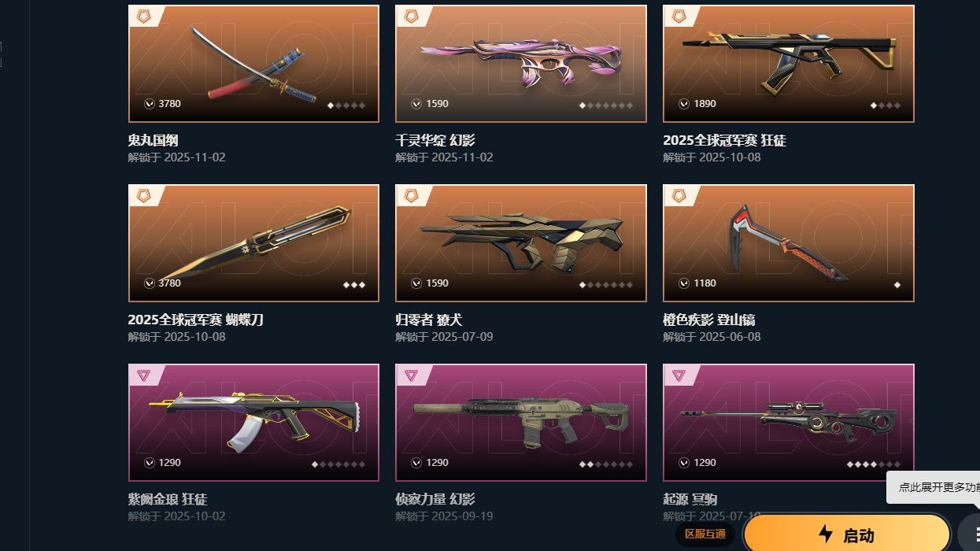Select the 千灵华绽 幻影 skin thumbnail

pyautogui.click(x=521, y=64)
